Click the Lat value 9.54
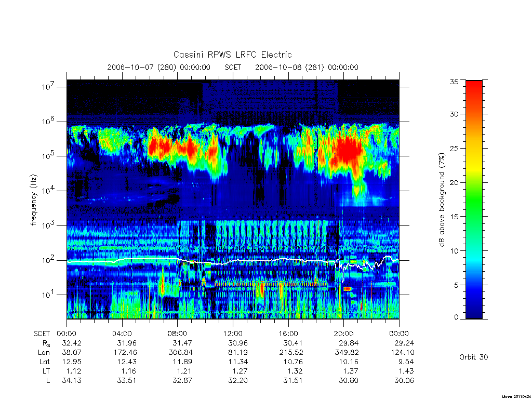 click(x=406, y=362)
